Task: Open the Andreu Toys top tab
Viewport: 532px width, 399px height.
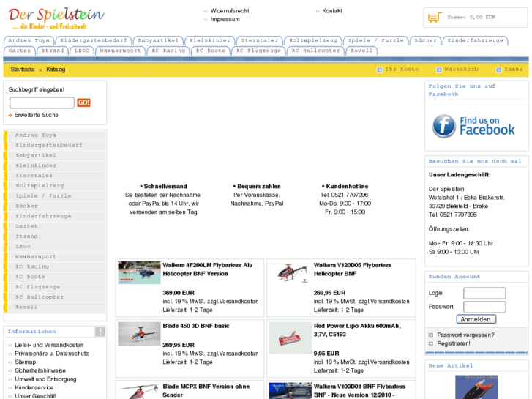Action: [29, 40]
